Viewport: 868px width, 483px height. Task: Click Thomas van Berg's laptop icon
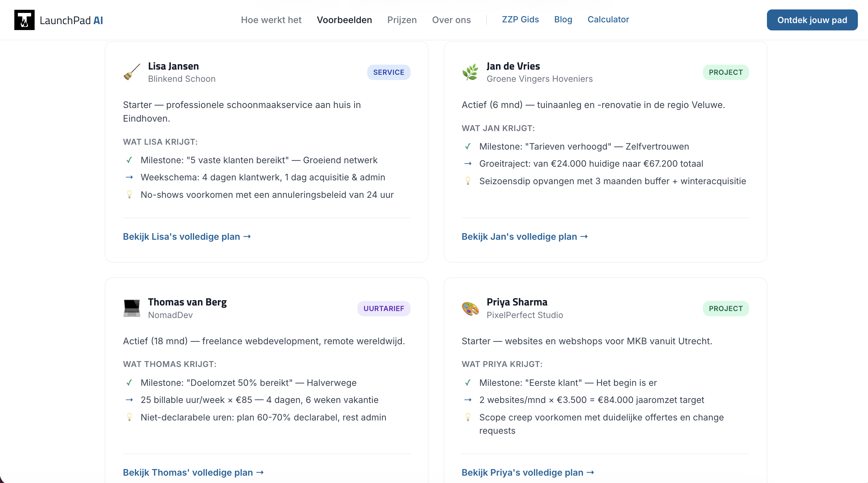pos(132,308)
